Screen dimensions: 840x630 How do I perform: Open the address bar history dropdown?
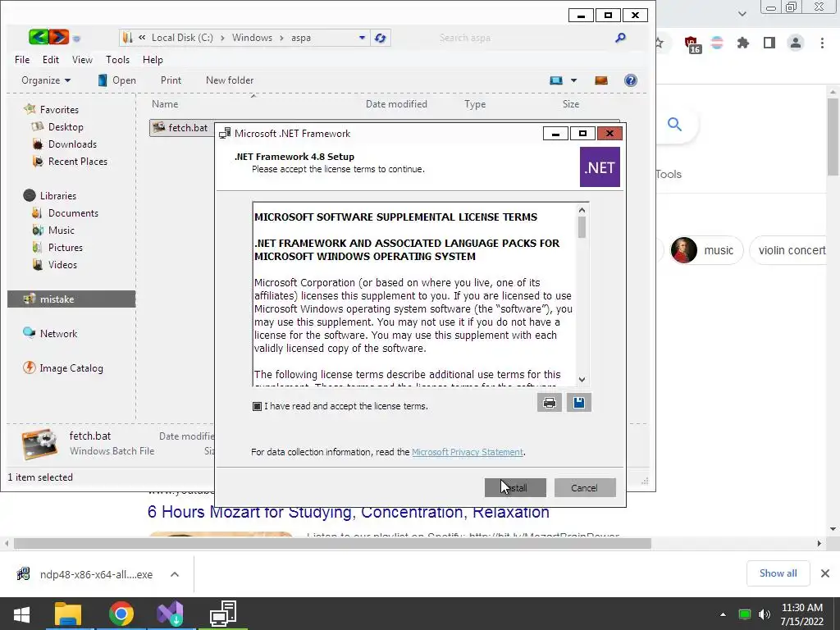(362, 38)
